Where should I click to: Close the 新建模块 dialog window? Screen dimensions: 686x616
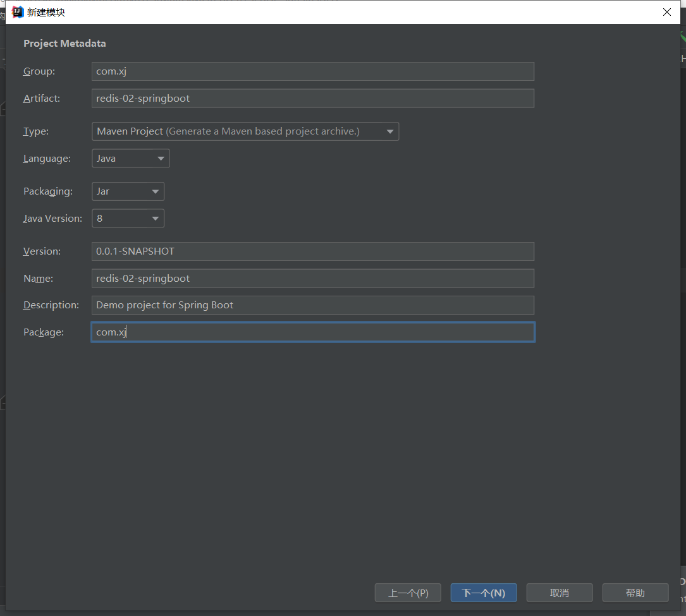tap(666, 12)
